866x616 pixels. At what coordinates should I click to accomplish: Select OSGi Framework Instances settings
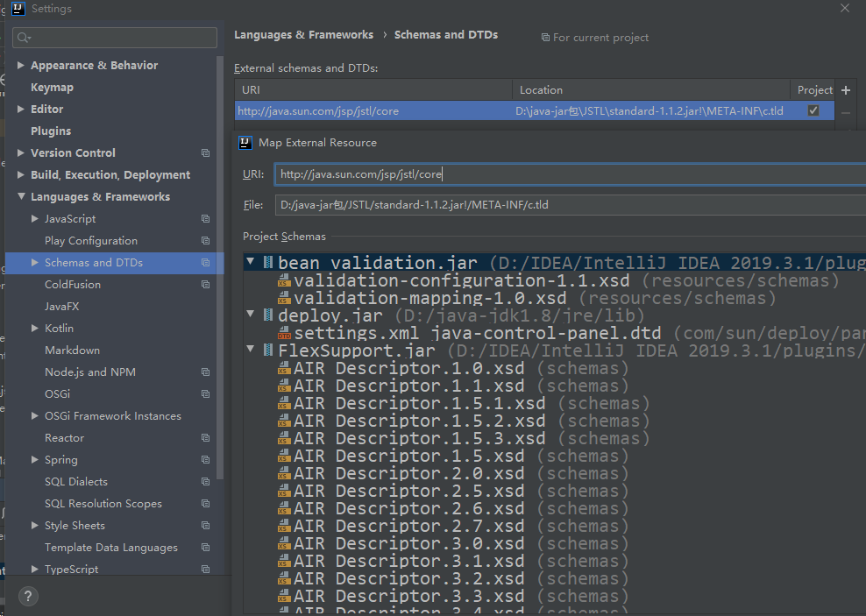pos(113,416)
